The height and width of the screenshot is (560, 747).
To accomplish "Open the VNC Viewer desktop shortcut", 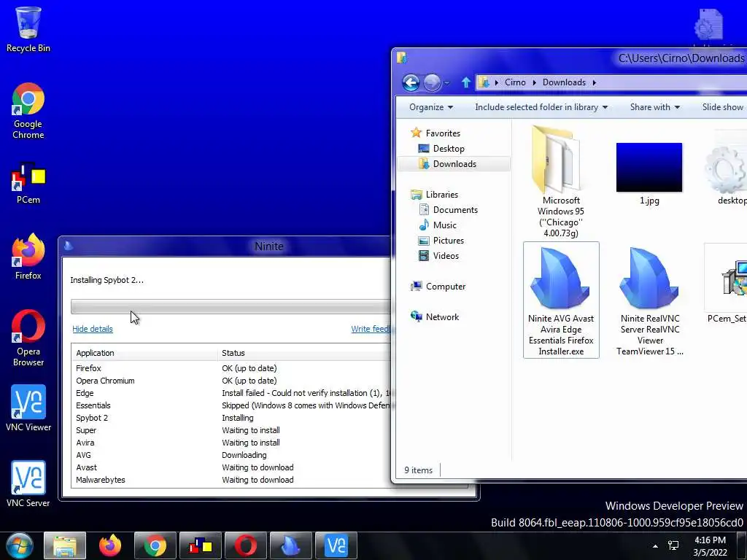I will [x=28, y=408].
